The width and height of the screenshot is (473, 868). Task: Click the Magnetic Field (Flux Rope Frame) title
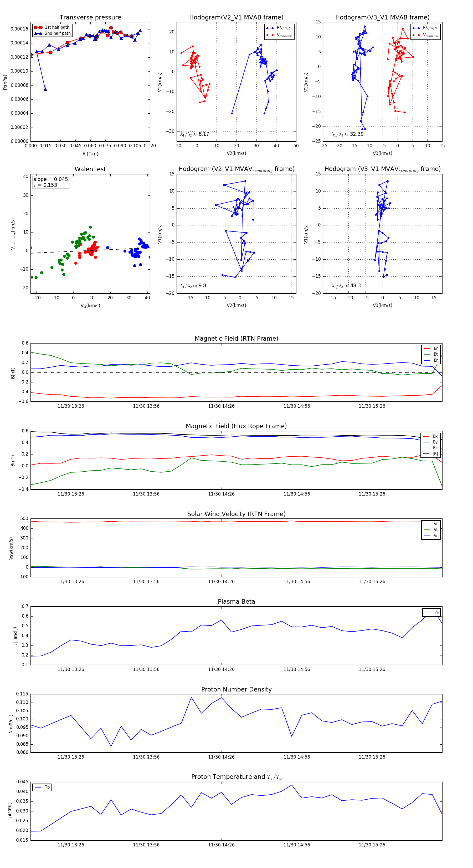click(x=236, y=426)
